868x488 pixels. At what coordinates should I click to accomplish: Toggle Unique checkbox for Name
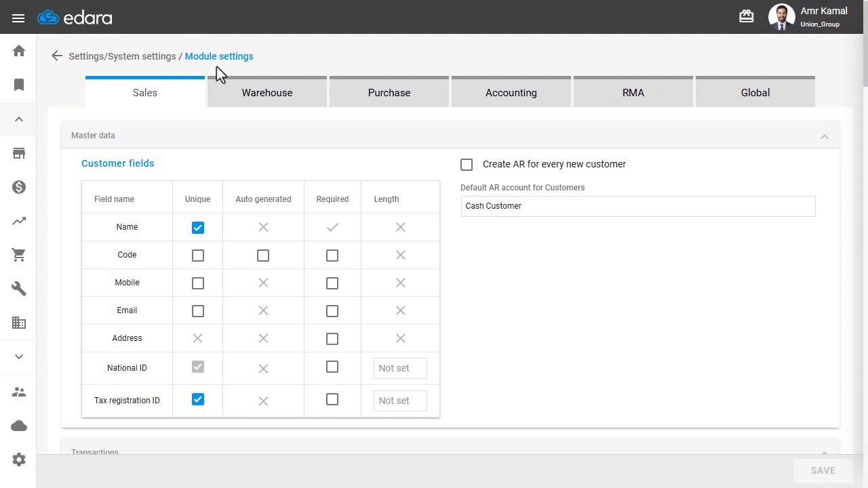click(198, 228)
